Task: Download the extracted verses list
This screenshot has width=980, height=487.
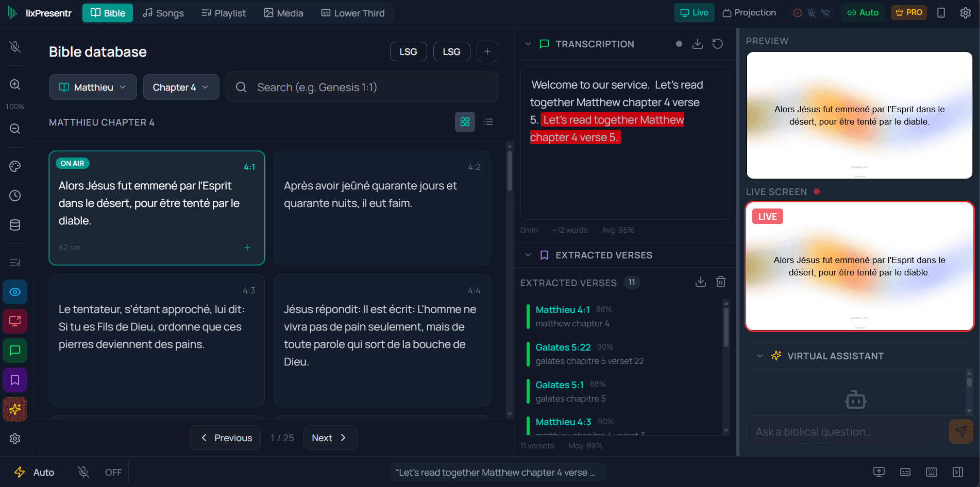Action: click(x=700, y=282)
